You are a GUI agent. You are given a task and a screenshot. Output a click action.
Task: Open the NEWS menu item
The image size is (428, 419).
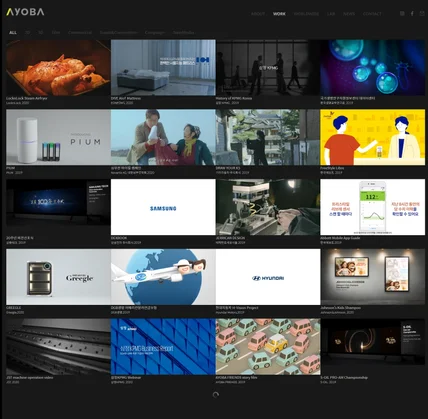(349, 14)
